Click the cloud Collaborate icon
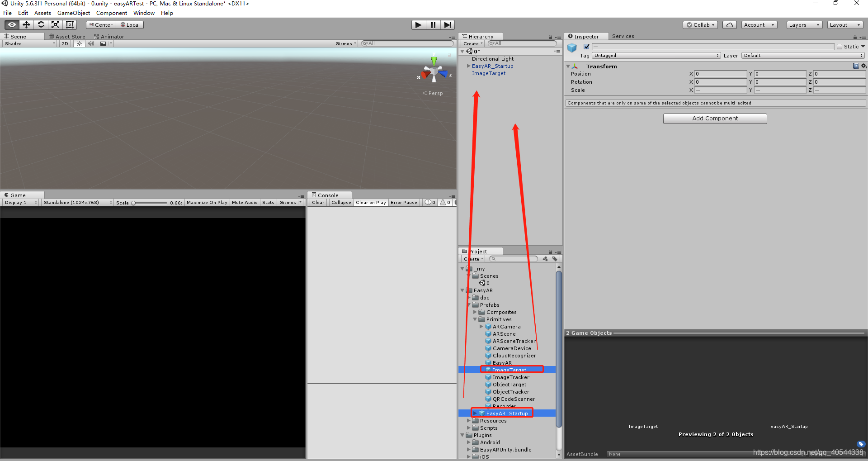Screen dimensions: 868x461 [729, 25]
